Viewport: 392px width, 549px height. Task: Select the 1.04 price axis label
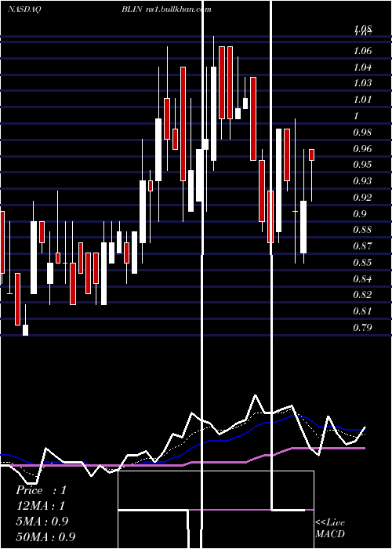pyautogui.click(x=362, y=67)
